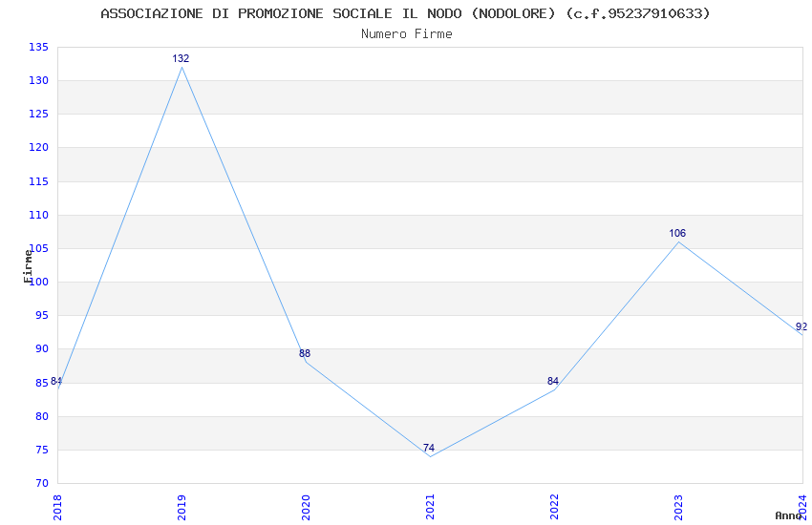Click the 2023 x-axis year label
812x525 pixels.
tap(679, 507)
